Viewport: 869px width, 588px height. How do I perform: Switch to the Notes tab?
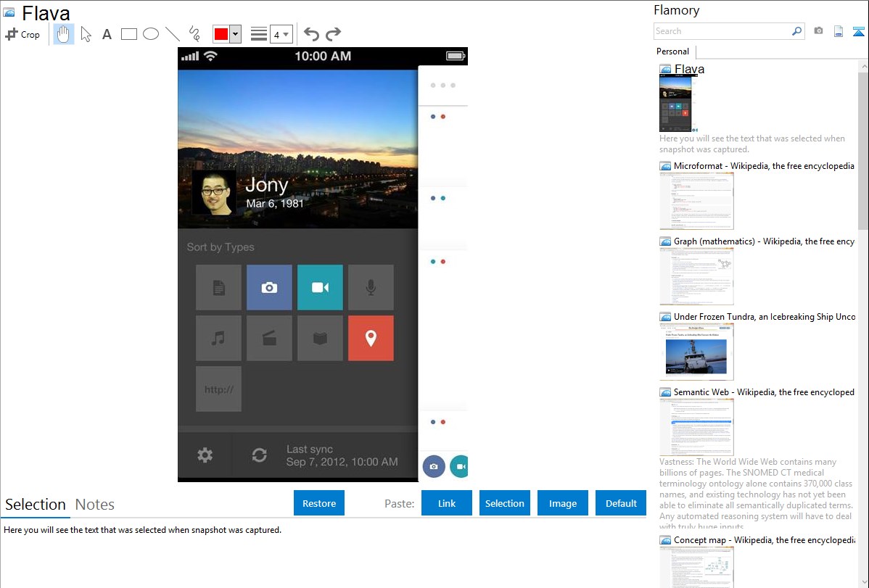point(95,505)
